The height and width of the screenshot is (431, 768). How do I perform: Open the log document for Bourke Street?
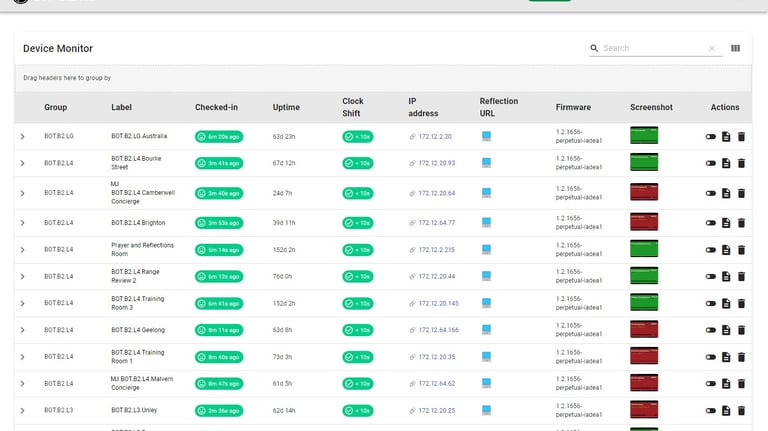[x=726, y=163]
